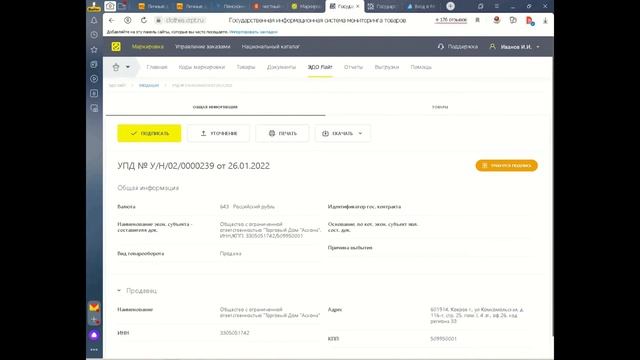Open history clock icon in browser sidebar

(x=94, y=35)
